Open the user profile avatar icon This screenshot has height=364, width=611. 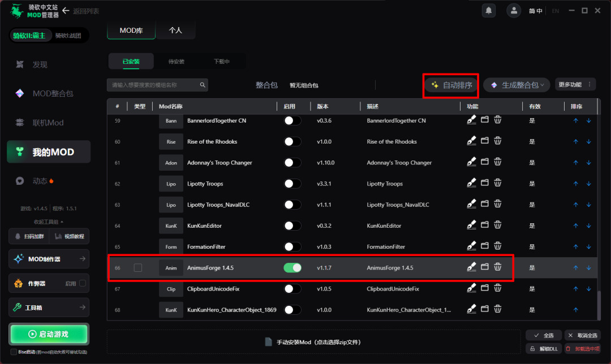click(514, 11)
